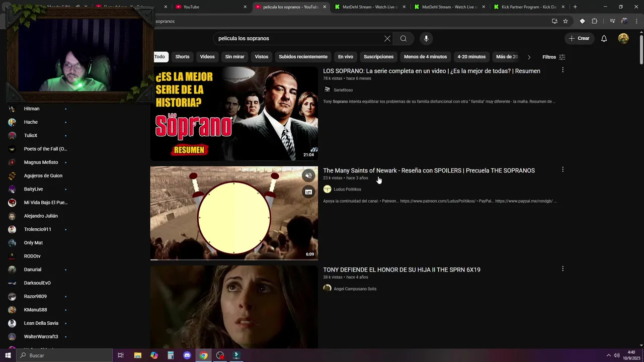The height and width of the screenshot is (362, 644).
Task: Select the Videos filter chip
Action: [207, 57]
